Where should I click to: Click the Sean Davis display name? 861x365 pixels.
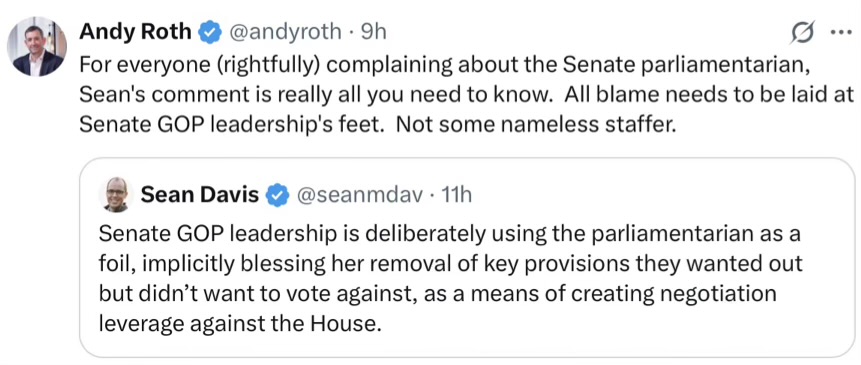[199, 194]
